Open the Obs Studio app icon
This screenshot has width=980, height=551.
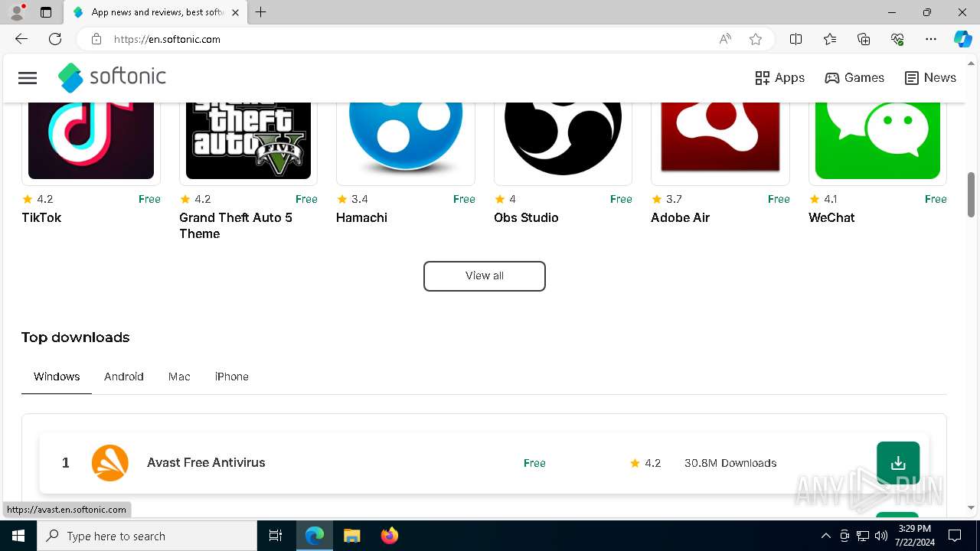point(563,139)
